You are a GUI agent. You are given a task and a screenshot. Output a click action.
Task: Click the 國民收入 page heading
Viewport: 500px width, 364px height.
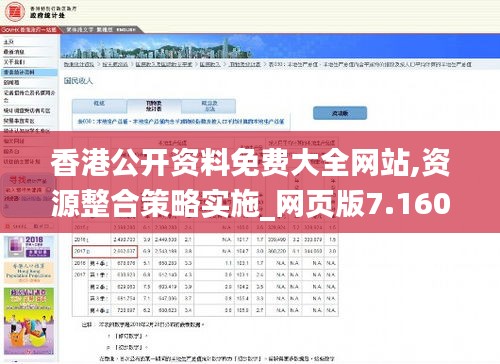[78, 81]
